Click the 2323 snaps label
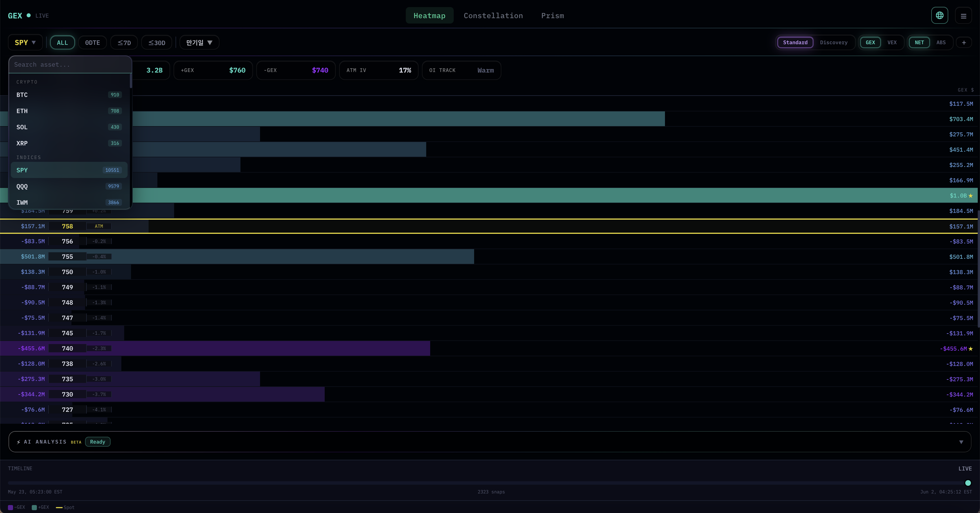 pyautogui.click(x=491, y=492)
